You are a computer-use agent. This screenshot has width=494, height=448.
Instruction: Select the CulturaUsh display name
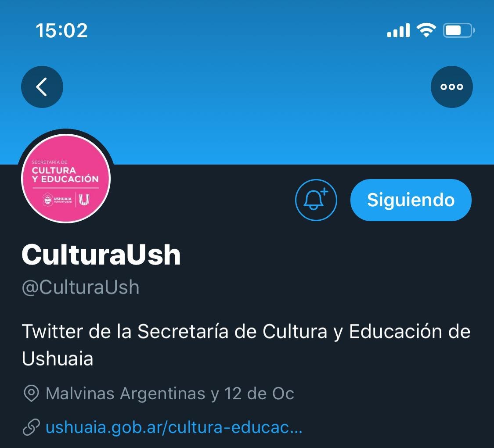click(x=101, y=254)
